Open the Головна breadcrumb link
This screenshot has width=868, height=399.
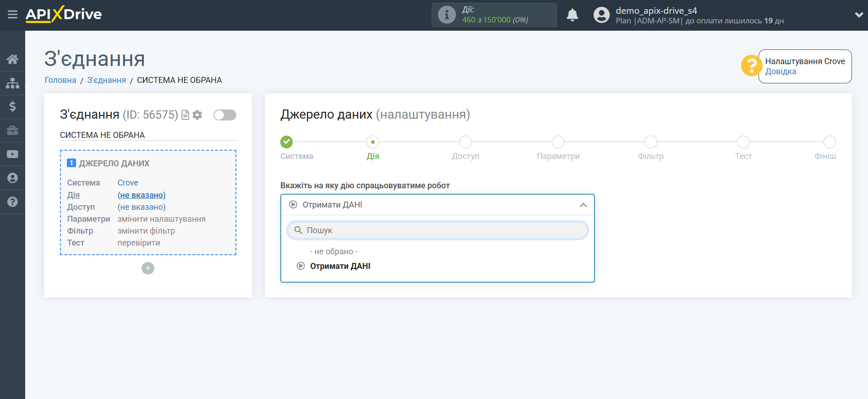[60, 80]
